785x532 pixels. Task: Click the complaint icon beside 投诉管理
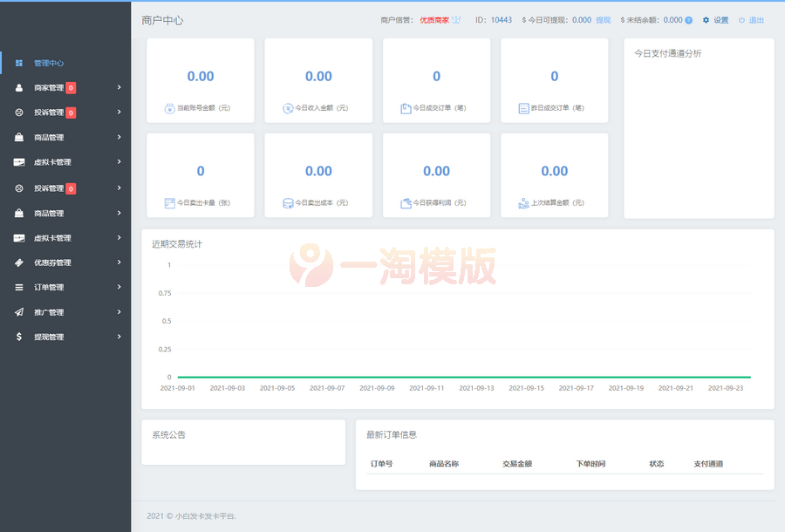point(19,113)
